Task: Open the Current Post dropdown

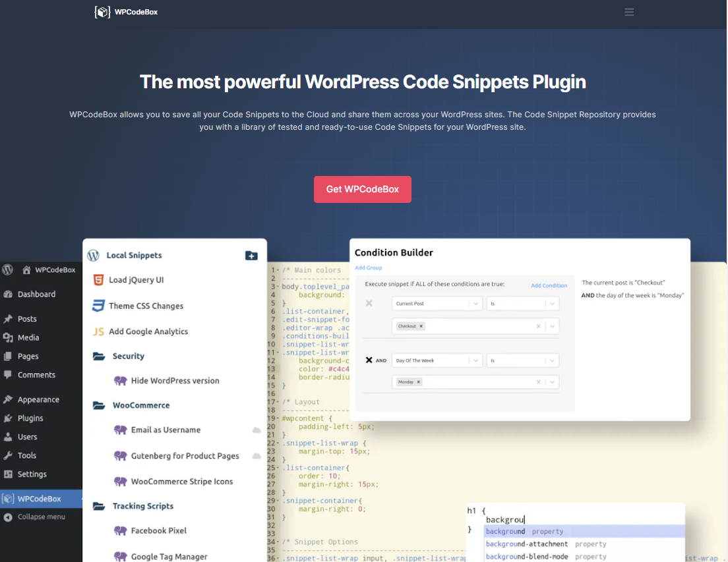Action: coord(476,304)
